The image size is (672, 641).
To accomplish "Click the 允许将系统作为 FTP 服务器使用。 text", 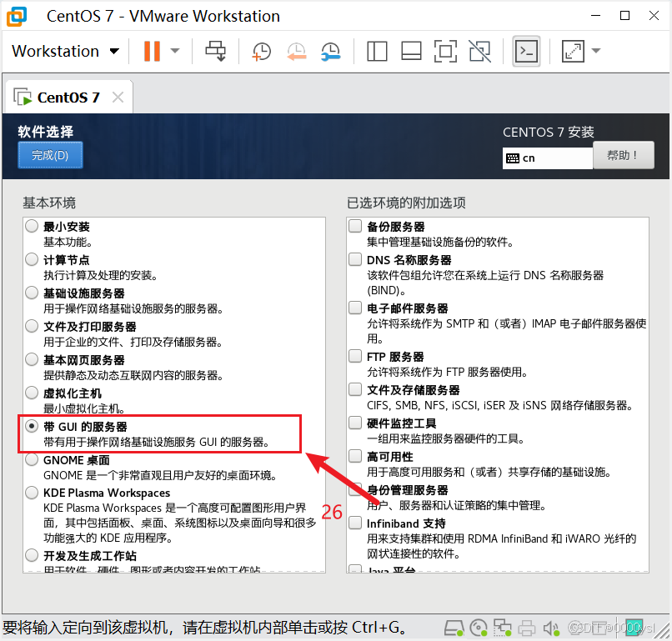I will [447, 372].
